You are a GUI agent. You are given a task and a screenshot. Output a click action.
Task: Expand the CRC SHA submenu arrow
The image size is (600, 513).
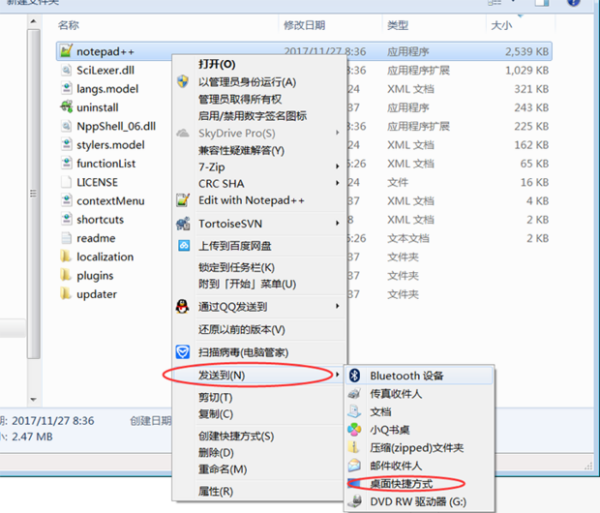click(337, 183)
